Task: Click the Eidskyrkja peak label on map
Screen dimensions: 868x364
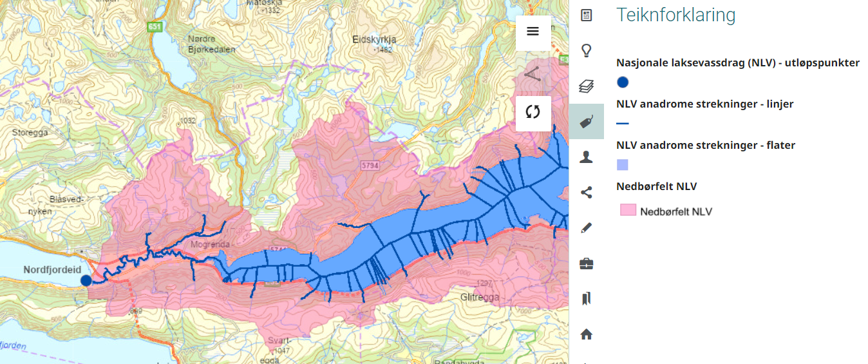Action: point(374,39)
